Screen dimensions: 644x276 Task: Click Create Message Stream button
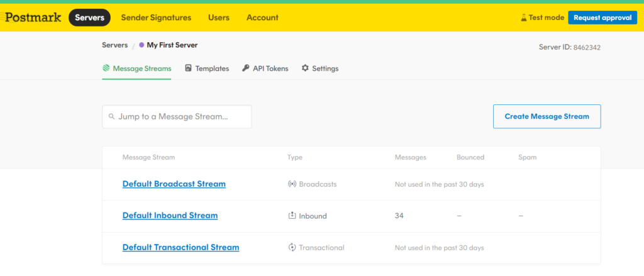[547, 116]
